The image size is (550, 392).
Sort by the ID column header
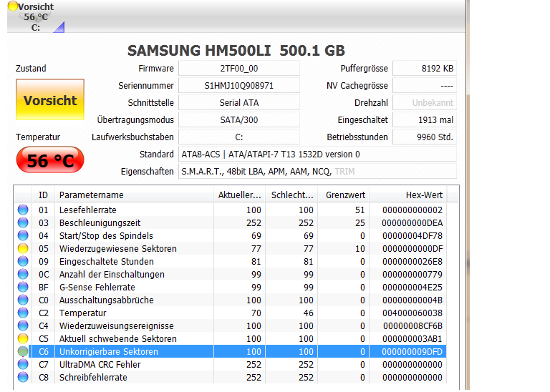(x=43, y=195)
